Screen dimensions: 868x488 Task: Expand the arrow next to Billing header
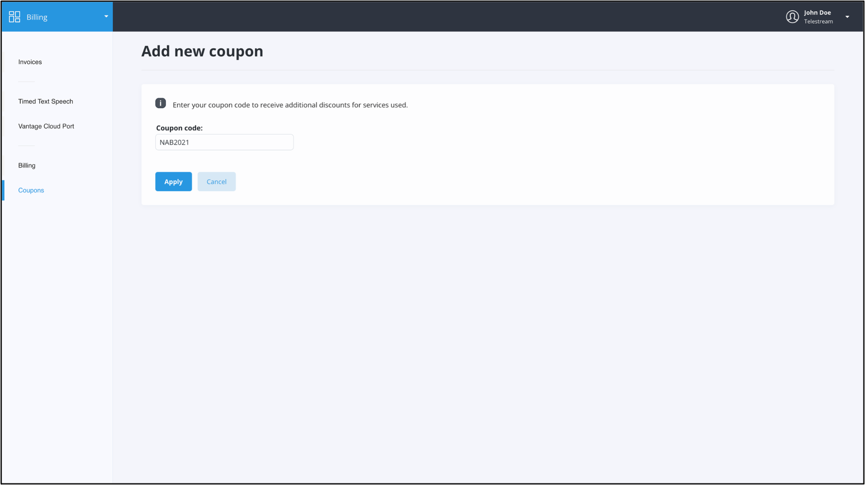click(x=106, y=17)
